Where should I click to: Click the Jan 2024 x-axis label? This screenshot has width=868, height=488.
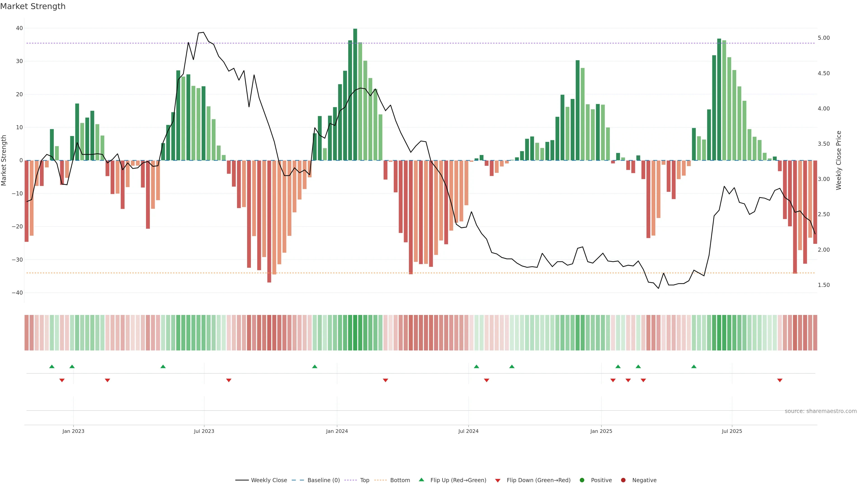337,431
